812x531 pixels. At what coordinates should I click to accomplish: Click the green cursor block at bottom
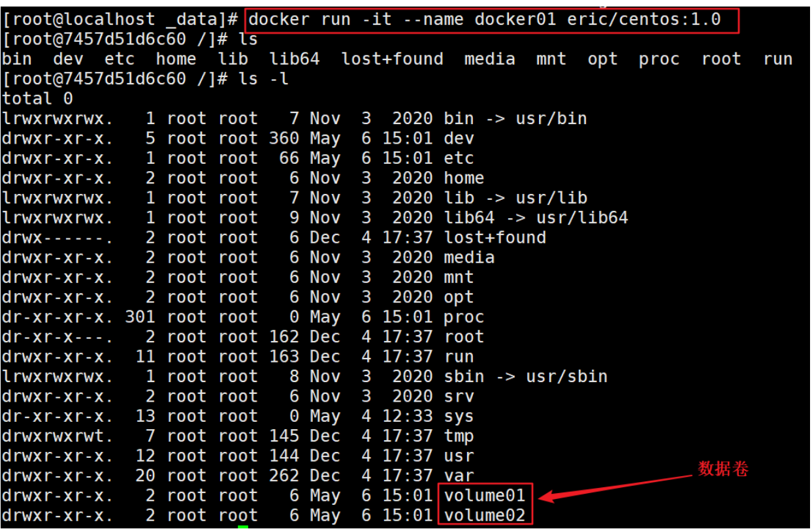(x=243, y=528)
